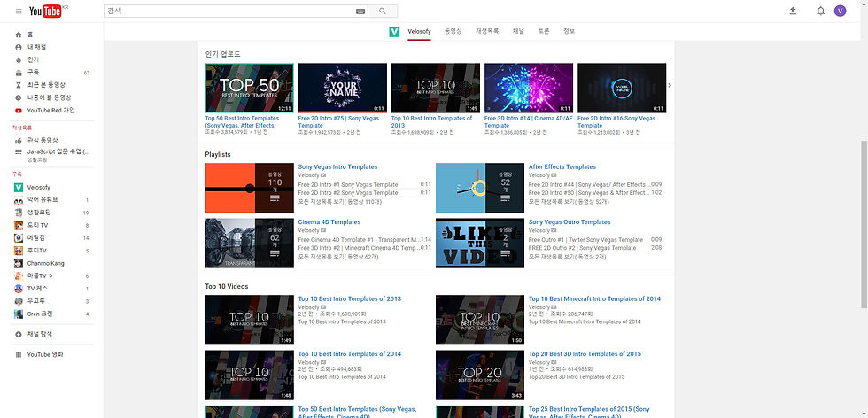The height and width of the screenshot is (418, 868).
Task: Open Sony Vegas Outro Templates playlist link
Action: pyautogui.click(x=569, y=222)
